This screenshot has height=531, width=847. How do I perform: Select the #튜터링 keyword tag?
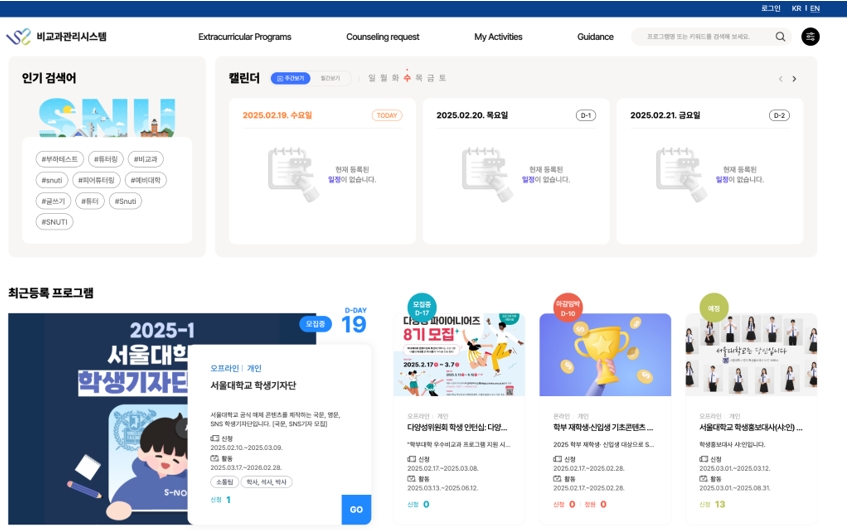click(106, 159)
